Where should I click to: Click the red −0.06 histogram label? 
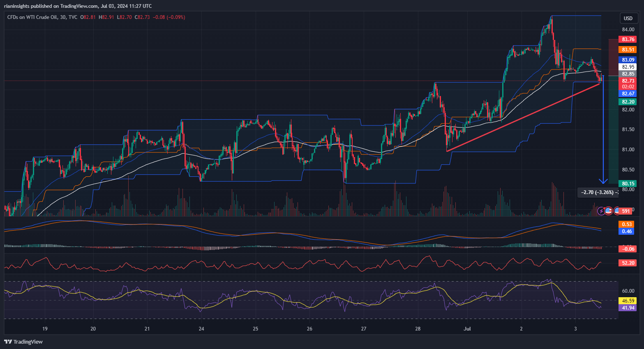(628, 249)
